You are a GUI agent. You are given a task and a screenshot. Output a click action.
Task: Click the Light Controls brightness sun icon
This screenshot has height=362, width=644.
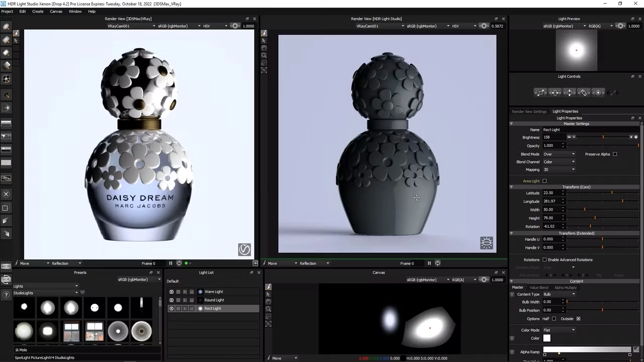598,93
